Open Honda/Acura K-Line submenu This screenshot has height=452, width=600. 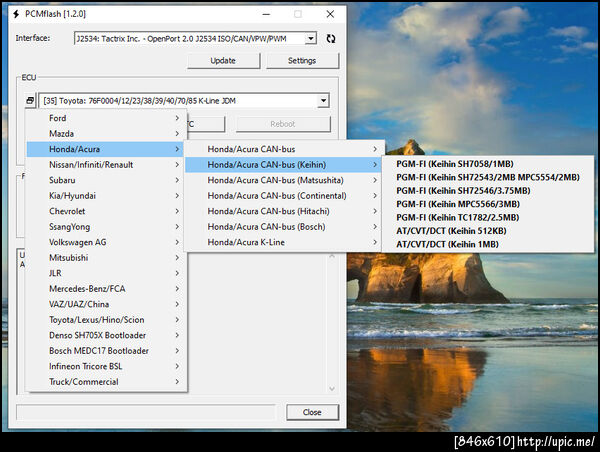coord(284,242)
